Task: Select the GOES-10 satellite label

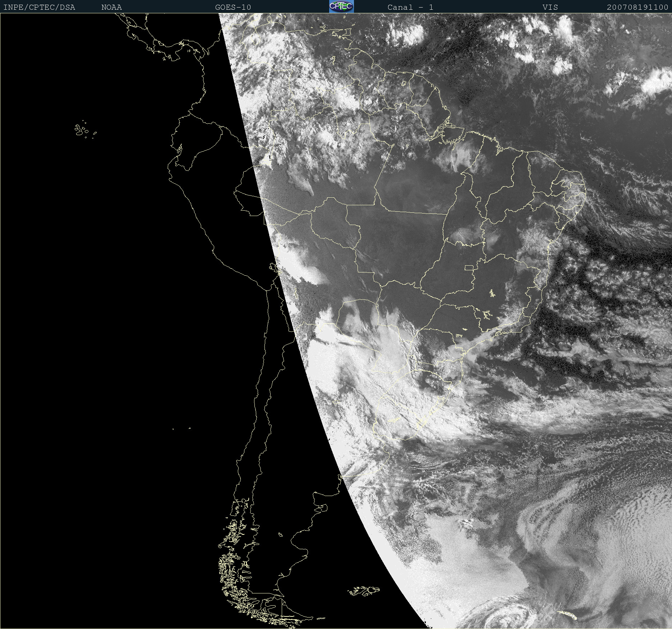Action: coord(233,7)
